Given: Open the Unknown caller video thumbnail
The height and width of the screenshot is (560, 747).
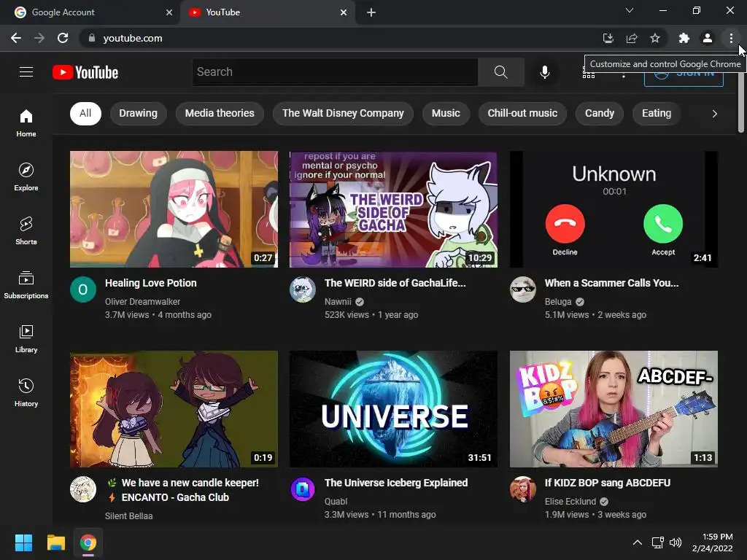Looking at the screenshot, I should point(614,209).
